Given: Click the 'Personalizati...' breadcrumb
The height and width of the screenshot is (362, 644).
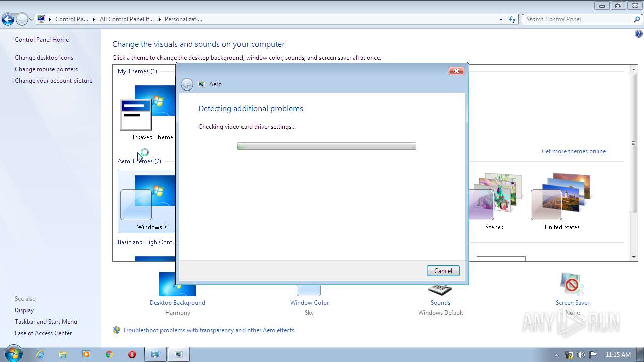Looking at the screenshot, I should point(183,19).
